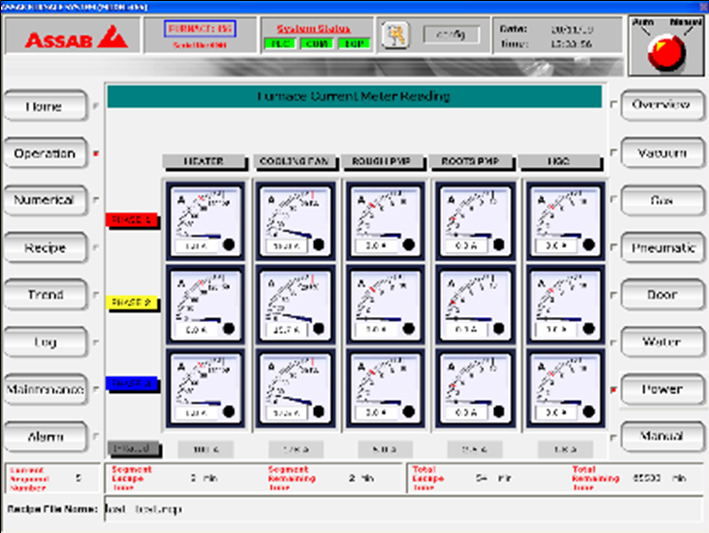This screenshot has width=709, height=533.
Task: Click the Rough Pump Phase 3 ammeter gauge
Action: [x=383, y=389]
